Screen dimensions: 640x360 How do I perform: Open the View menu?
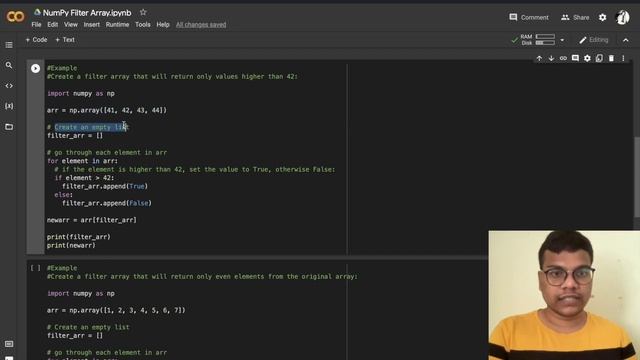pyautogui.click(x=71, y=24)
